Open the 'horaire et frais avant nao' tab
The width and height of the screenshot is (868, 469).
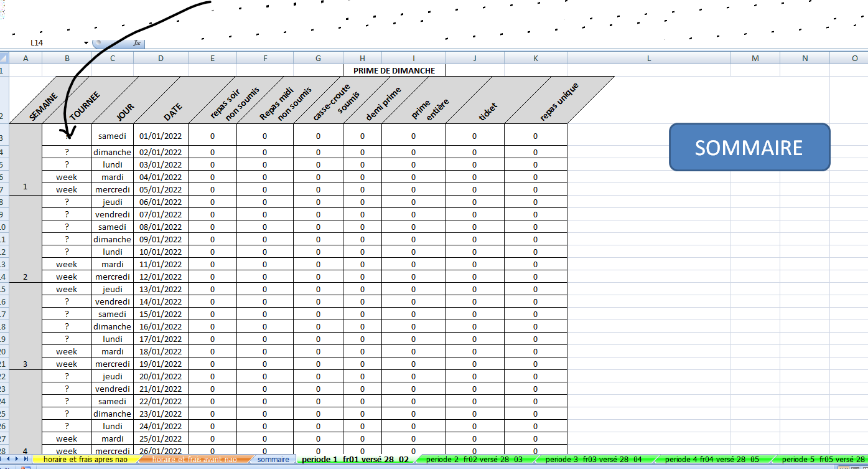click(x=194, y=460)
